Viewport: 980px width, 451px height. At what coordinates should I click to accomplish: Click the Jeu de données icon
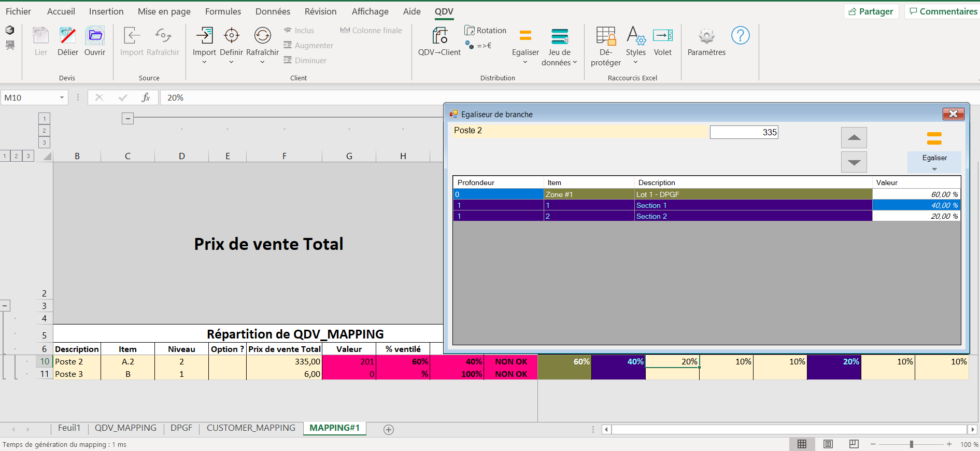coord(559,36)
